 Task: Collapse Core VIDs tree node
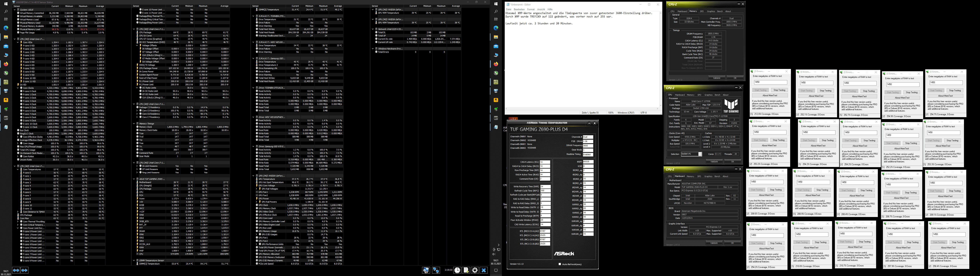pos(17,42)
